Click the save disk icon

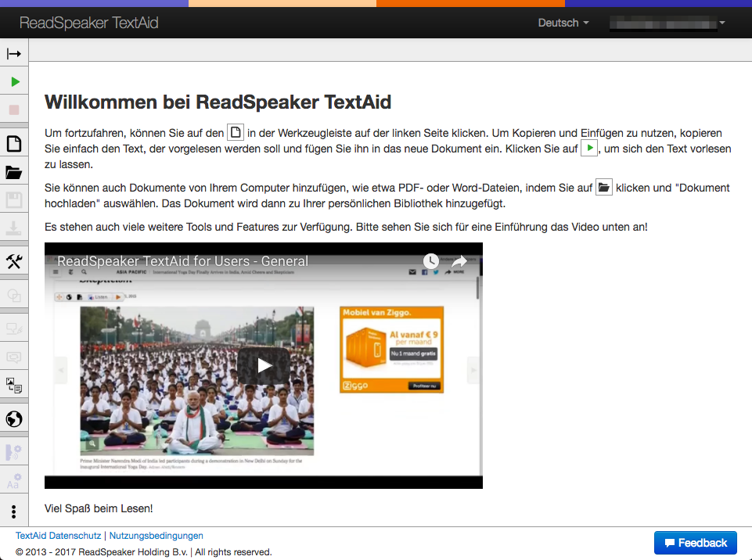(14, 200)
